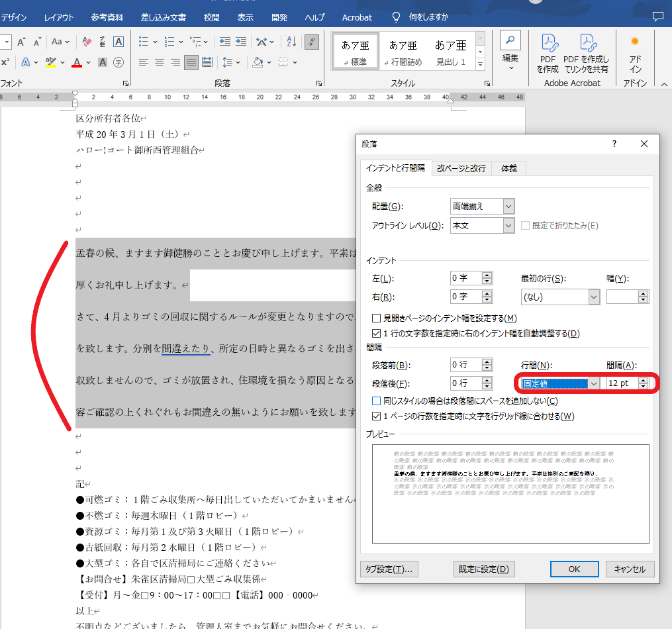Screen dimensions: 672x629
Task: Click the decrease indent icon
Action: (x=225, y=42)
